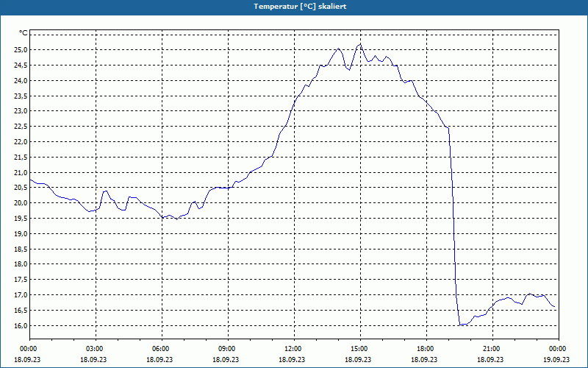Click the "°C" unit label on the y-axis
588x368 pixels.
tap(24, 33)
